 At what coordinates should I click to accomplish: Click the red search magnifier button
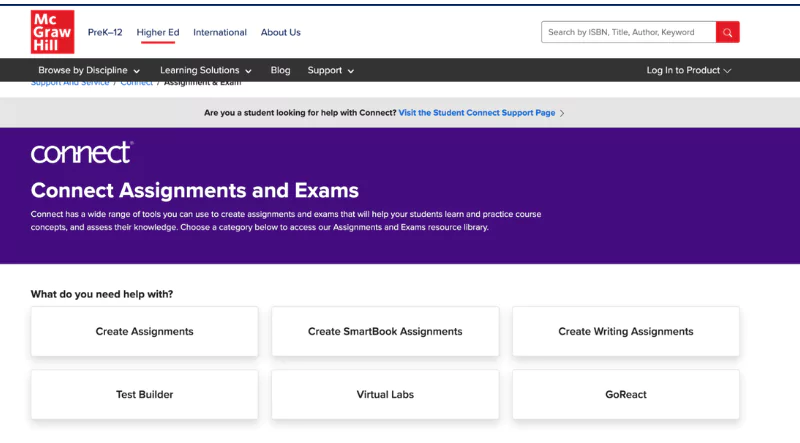pyautogui.click(x=728, y=32)
